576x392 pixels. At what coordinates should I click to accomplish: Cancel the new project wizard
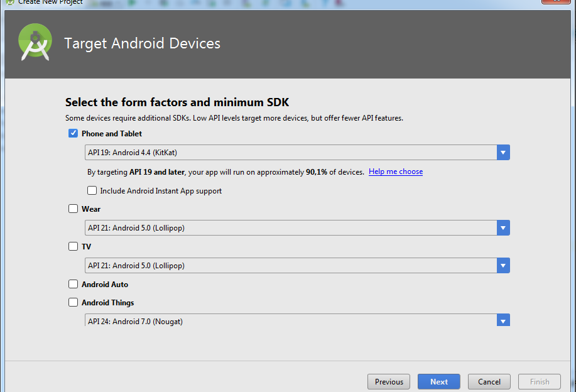coord(489,381)
